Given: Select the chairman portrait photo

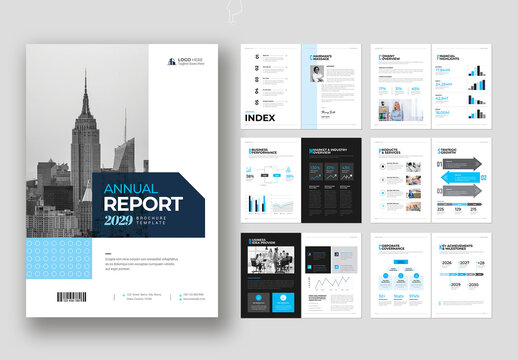Looking at the screenshot, I should tap(317, 74).
